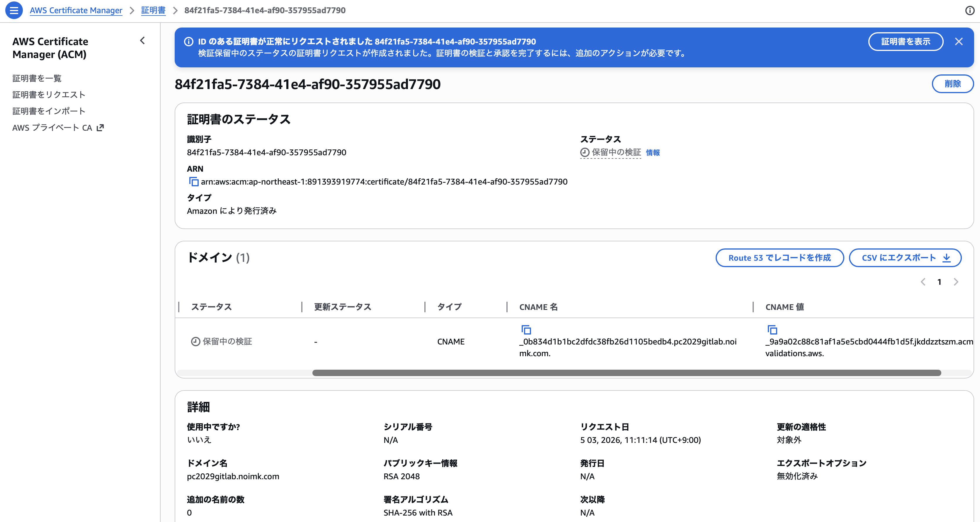Click the certificate ID page heading
Image resolution: width=980 pixels, height=522 pixels.
(x=307, y=84)
